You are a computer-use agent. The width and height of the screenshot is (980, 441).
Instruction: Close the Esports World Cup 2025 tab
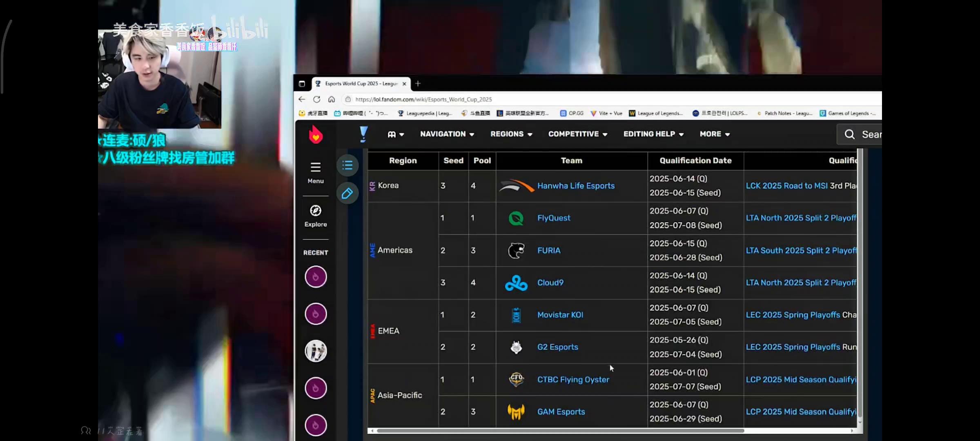[x=404, y=84]
